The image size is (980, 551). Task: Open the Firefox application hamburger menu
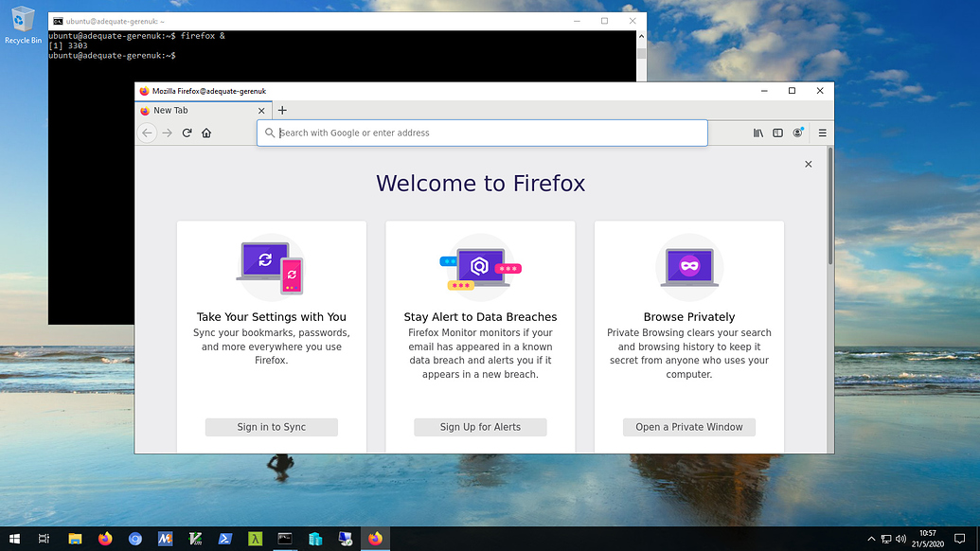(x=820, y=133)
